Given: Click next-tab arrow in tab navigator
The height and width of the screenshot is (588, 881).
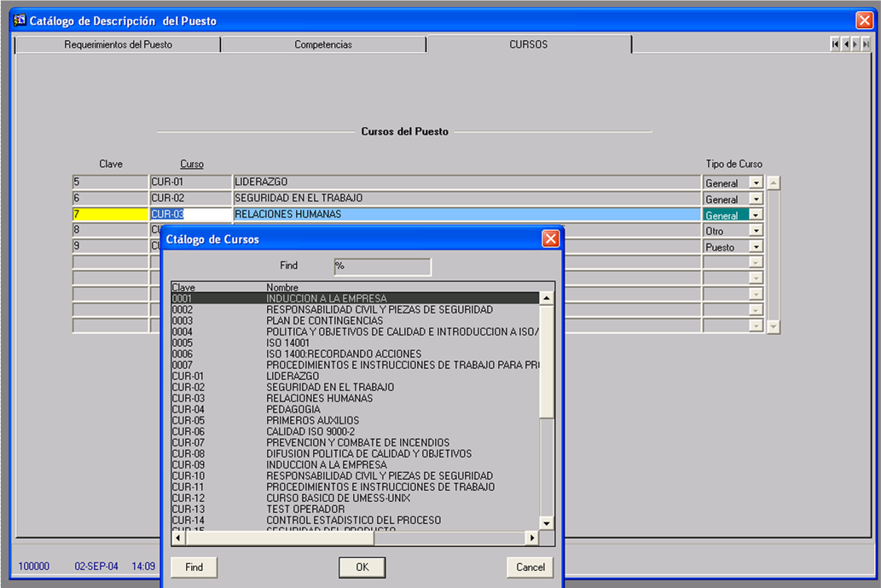Looking at the screenshot, I should click(855, 44).
